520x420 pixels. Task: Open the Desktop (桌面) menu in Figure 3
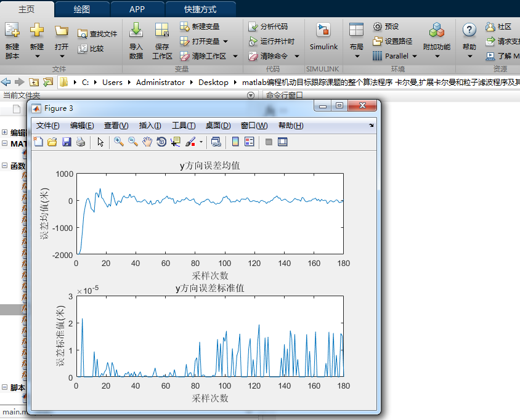[x=218, y=125]
